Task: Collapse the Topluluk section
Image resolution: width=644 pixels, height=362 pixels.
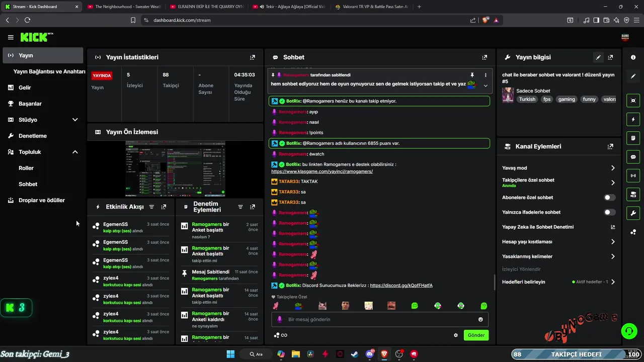Action: (75, 152)
